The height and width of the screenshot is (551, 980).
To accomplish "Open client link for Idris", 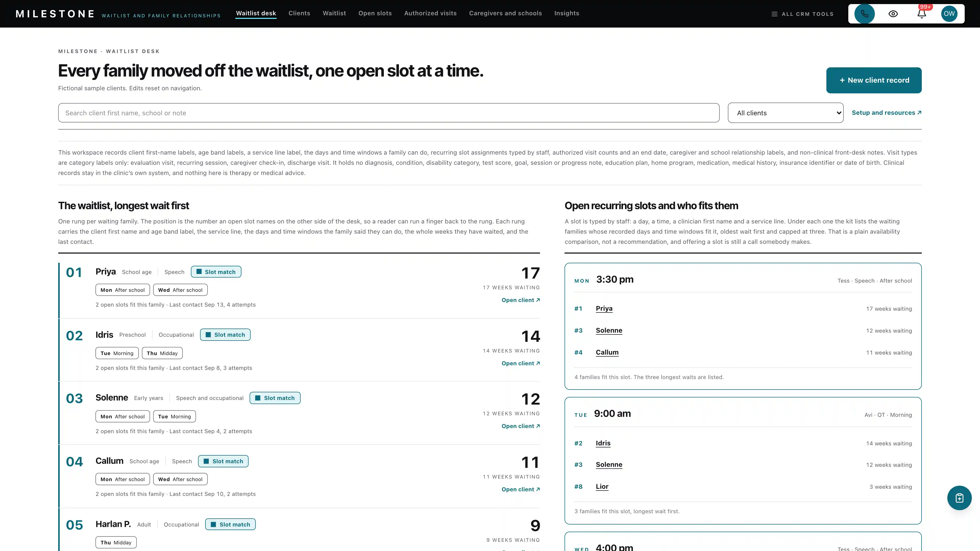I will pos(520,363).
